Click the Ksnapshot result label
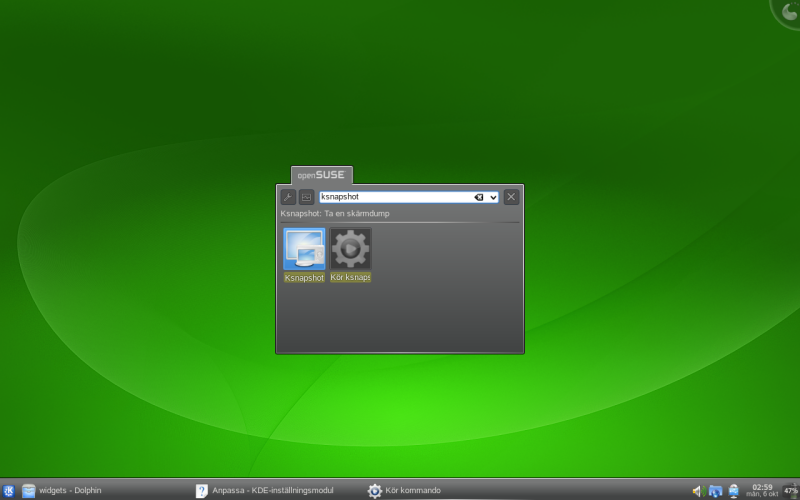The height and width of the screenshot is (500, 800). pos(304,278)
